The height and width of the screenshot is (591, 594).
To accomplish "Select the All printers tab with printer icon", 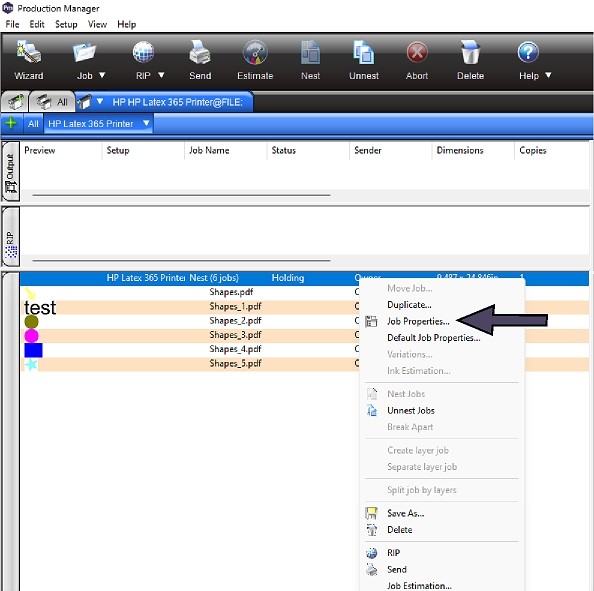I will click(x=52, y=102).
